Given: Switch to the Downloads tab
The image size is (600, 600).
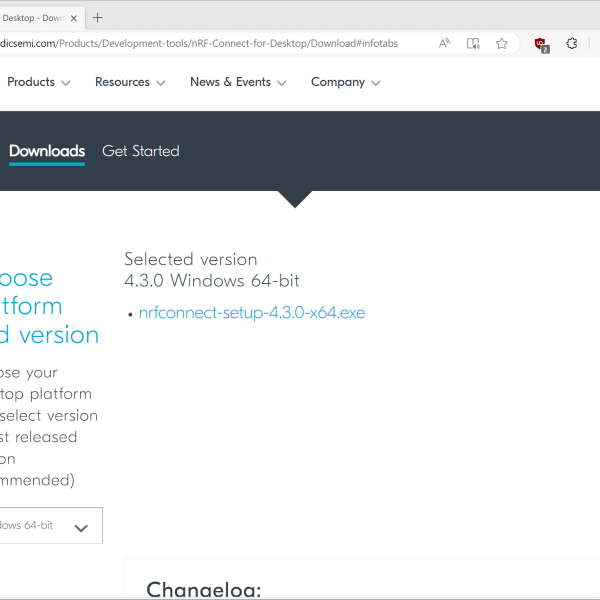Looking at the screenshot, I should tap(47, 152).
